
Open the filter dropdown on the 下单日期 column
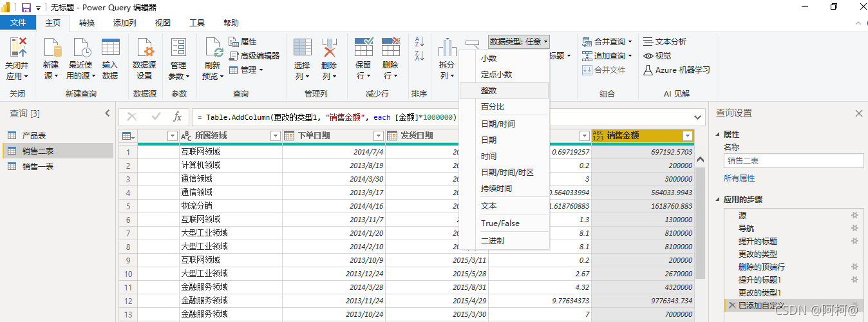pyautogui.click(x=379, y=136)
